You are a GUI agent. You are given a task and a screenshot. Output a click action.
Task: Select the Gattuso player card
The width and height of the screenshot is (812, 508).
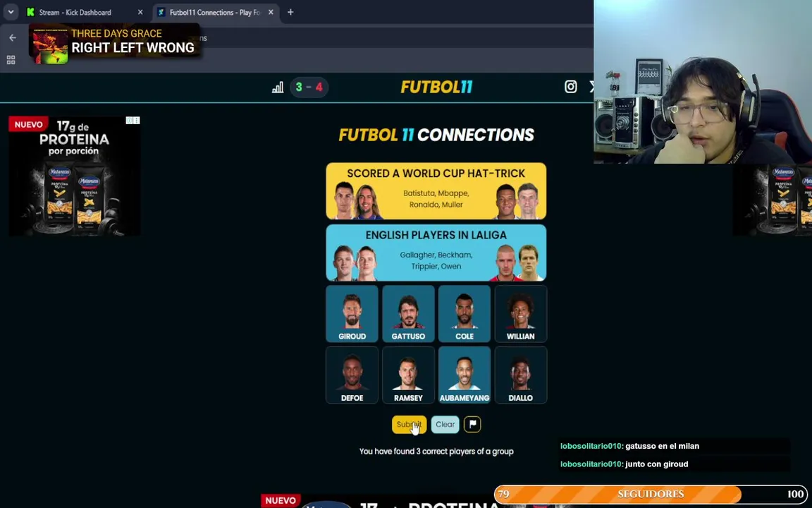pyautogui.click(x=408, y=313)
